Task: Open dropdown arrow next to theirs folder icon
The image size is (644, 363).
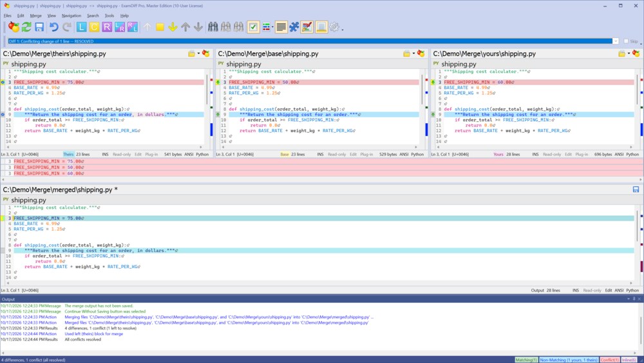Action: (198, 54)
